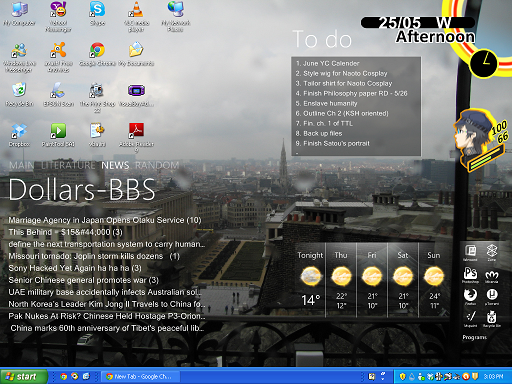The width and height of the screenshot is (512, 384).
Task: Switch to MAIN feed tab
Action: [22, 165]
